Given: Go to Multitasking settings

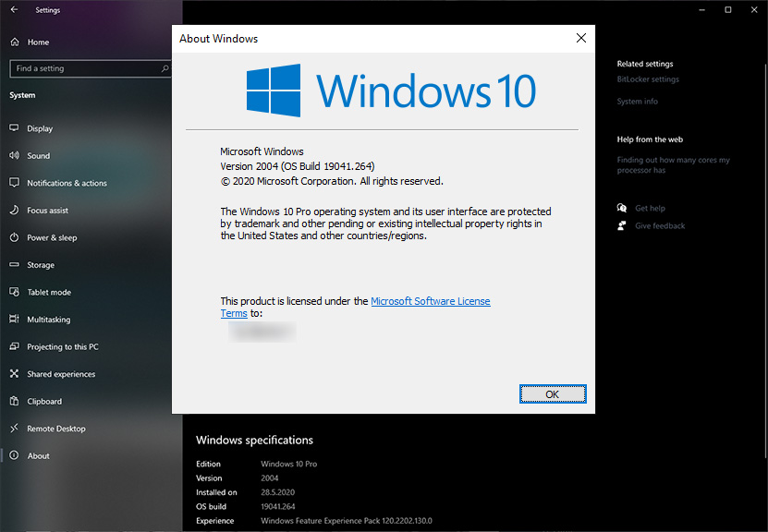Looking at the screenshot, I should (48, 320).
